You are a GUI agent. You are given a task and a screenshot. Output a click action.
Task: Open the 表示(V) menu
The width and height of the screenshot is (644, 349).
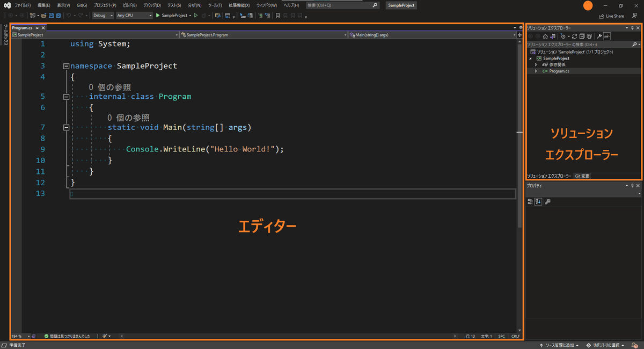coord(63,5)
